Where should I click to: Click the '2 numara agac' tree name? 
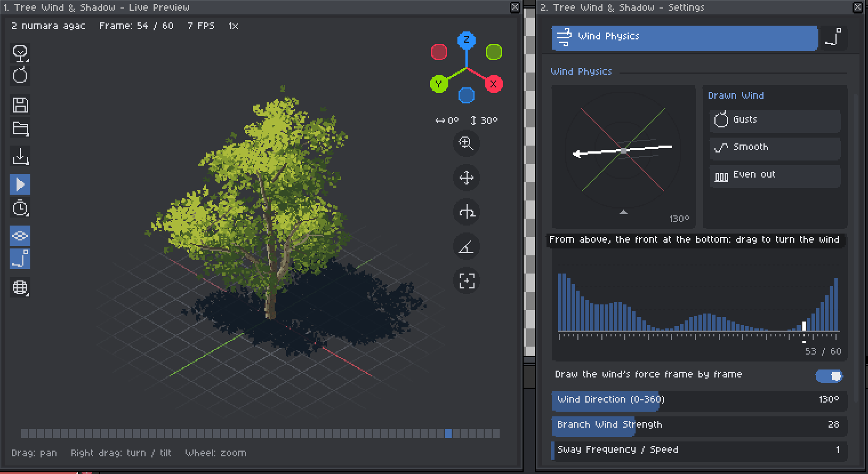49,26
